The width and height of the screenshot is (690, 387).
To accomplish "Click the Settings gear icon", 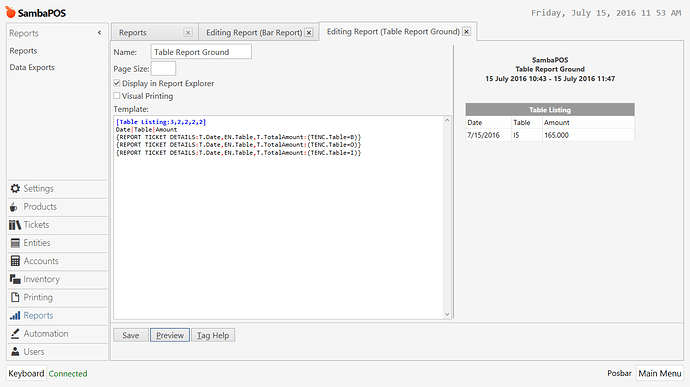I will click(x=15, y=188).
